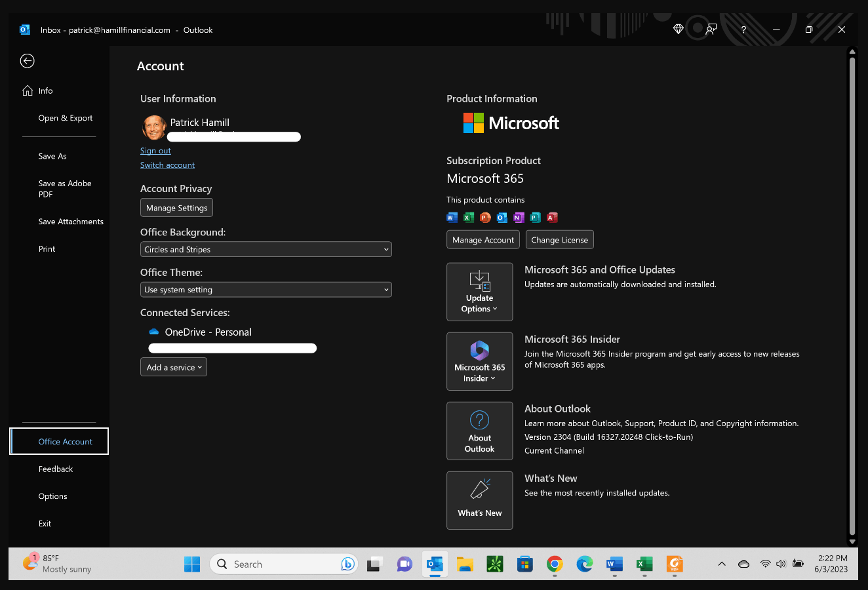This screenshot has height=590, width=868.
Task: Open Microsoft Edge from the taskbar
Action: pyautogui.click(x=585, y=564)
